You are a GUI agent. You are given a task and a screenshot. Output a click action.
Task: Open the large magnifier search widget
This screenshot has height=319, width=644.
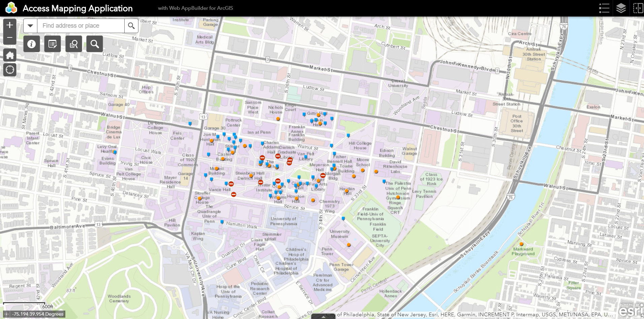pos(95,44)
